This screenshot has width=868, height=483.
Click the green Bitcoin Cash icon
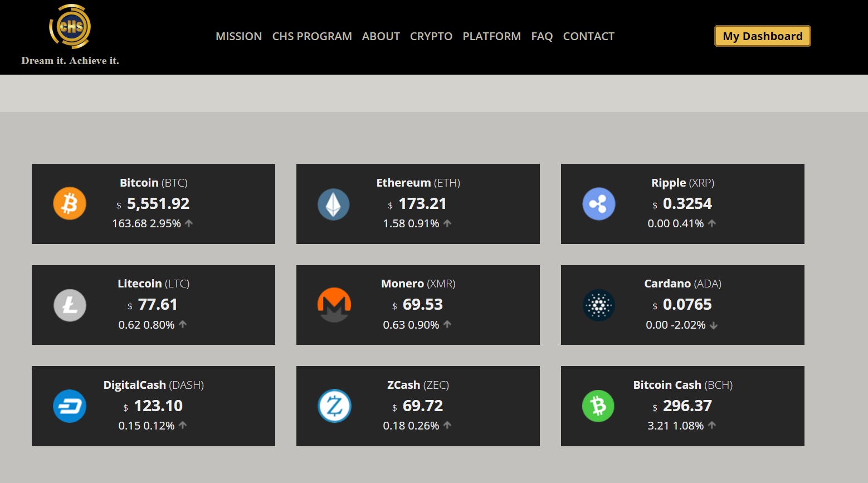click(x=598, y=406)
